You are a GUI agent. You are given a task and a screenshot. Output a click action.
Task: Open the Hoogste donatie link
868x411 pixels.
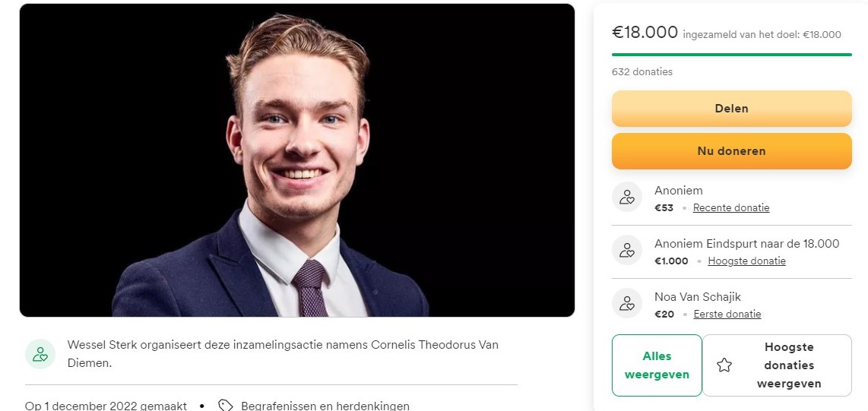[746, 261]
